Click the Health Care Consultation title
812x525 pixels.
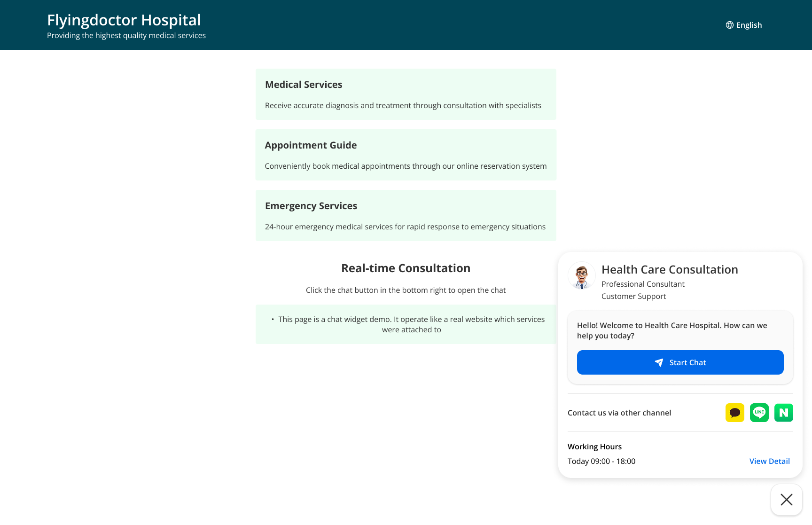(670, 269)
